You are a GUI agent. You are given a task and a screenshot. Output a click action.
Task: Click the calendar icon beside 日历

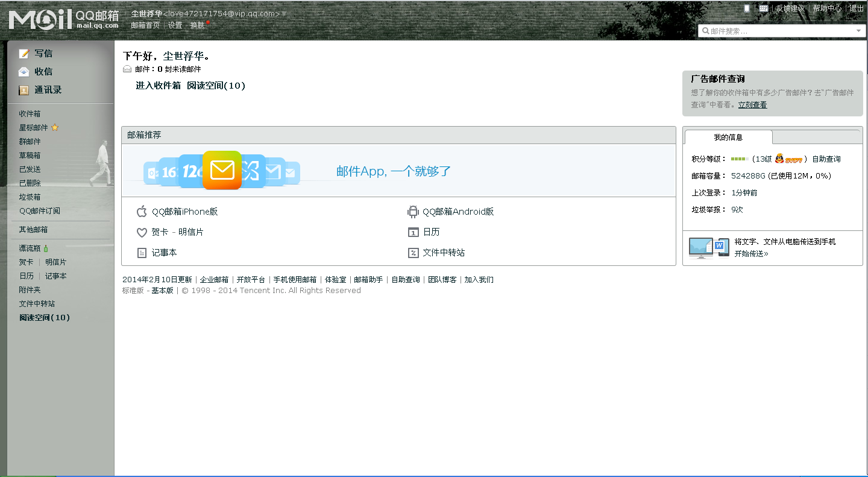413,232
